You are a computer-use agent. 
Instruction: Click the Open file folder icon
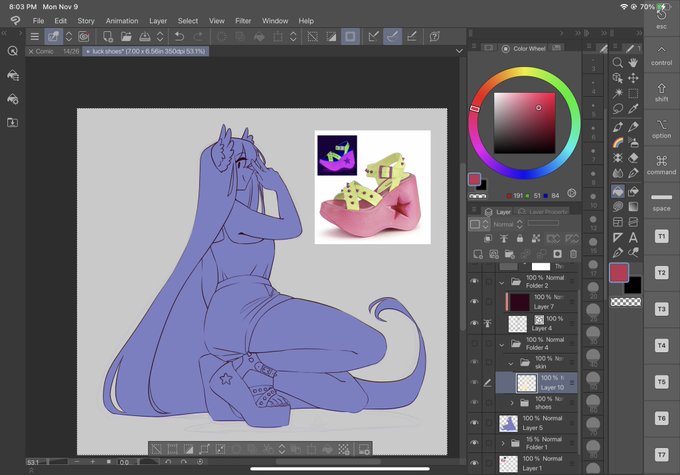pos(126,37)
